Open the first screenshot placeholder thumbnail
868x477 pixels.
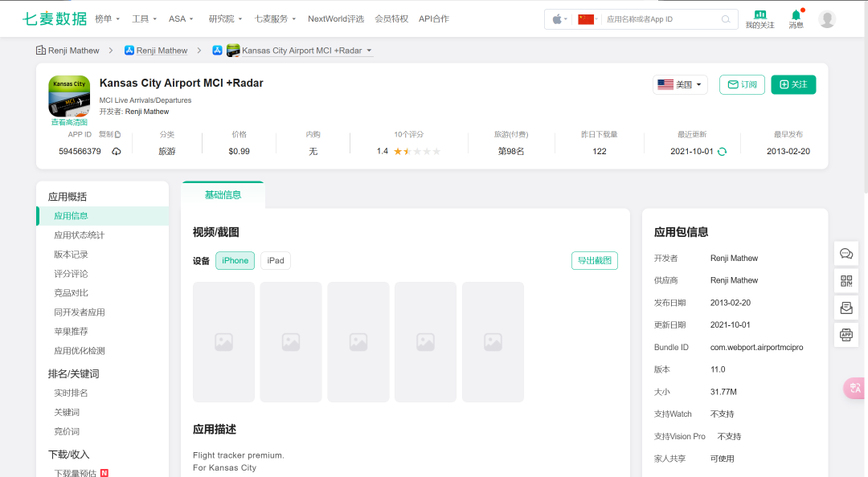point(223,342)
